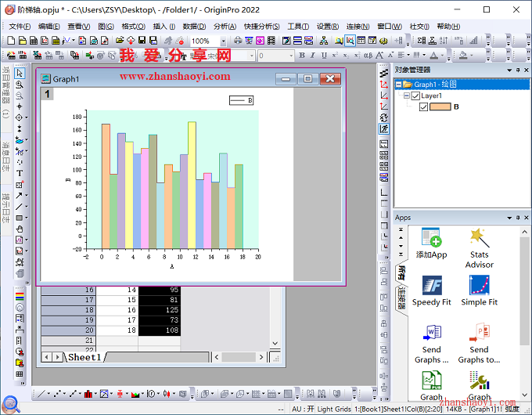This screenshot has height=415, width=532.
Task: Select the Arrow drawing tool
Action: (20, 195)
